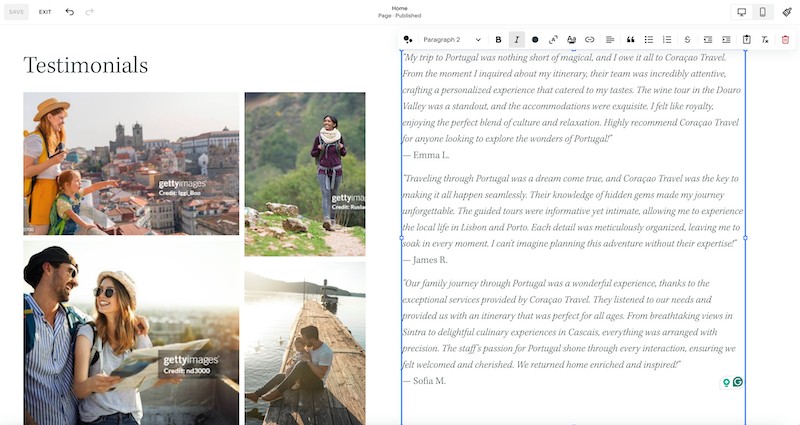Image resolution: width=800 pixels, height=425 pixels.
Task: Insert a link on selected text
Action: tap(589, 39)
